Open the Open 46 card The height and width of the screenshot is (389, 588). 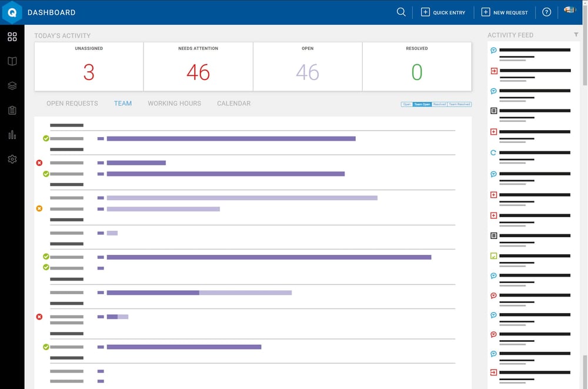pyautogui.click(x=308, y=67)
